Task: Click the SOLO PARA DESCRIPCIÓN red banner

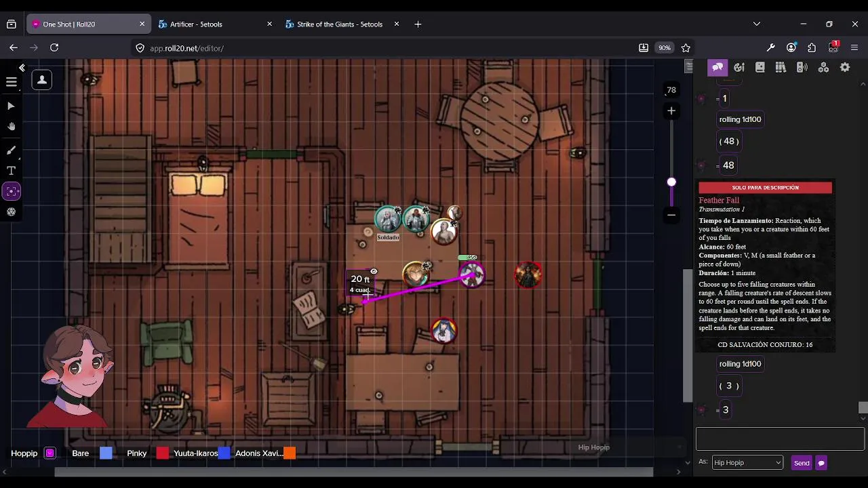Action: [x=765, y=188]
